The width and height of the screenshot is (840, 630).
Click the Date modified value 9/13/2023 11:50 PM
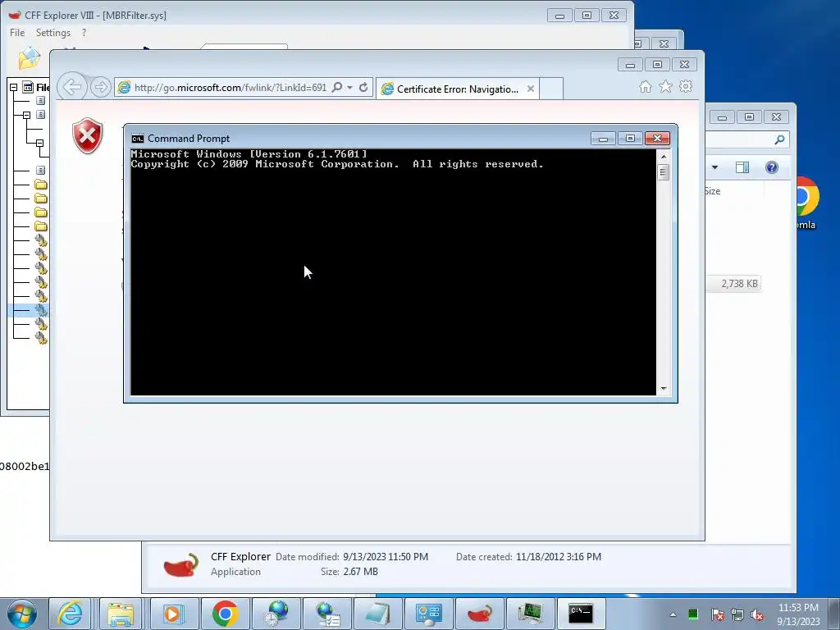pyautogui.click(x=386, y=557)
